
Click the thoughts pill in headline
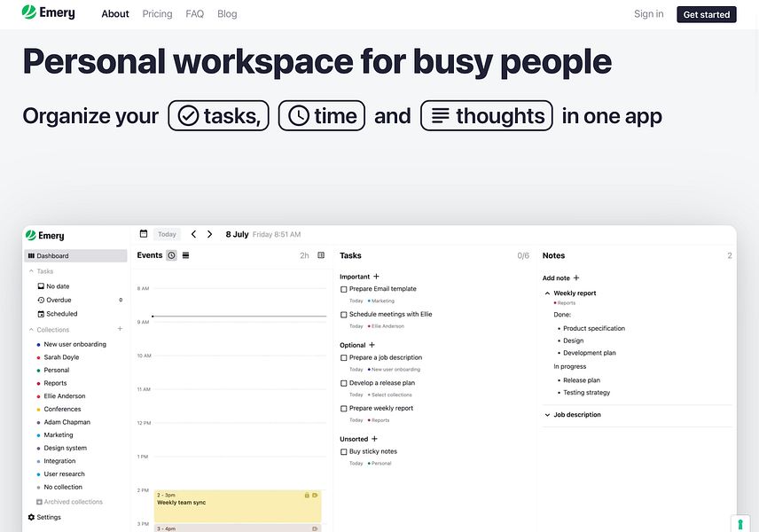coord(487,115)
